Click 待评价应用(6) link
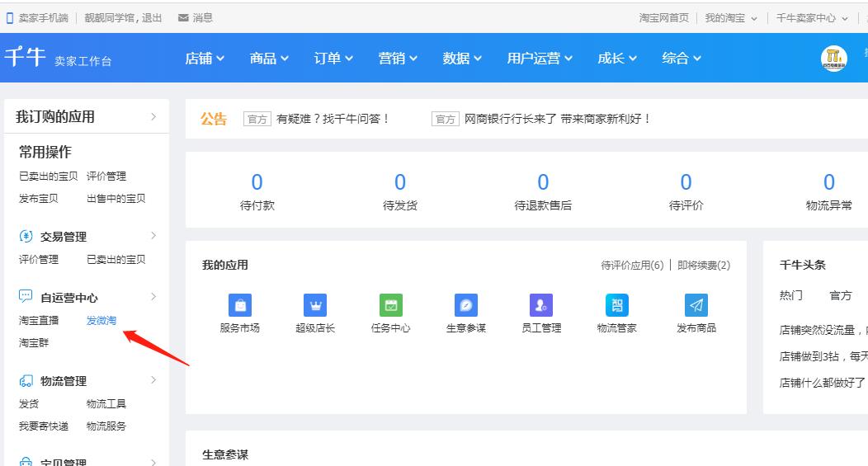The width and height of the screenshot is (868, 466). coord(632,266)
